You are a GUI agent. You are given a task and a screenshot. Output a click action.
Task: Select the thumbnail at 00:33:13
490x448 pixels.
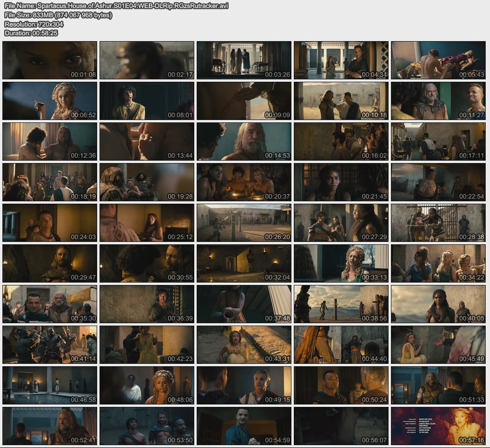point(341,263)
